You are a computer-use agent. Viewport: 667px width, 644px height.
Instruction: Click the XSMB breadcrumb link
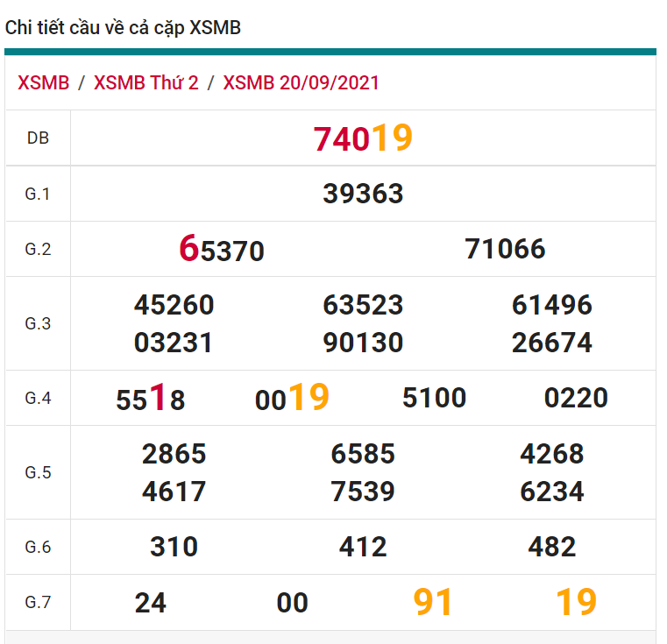43,83
